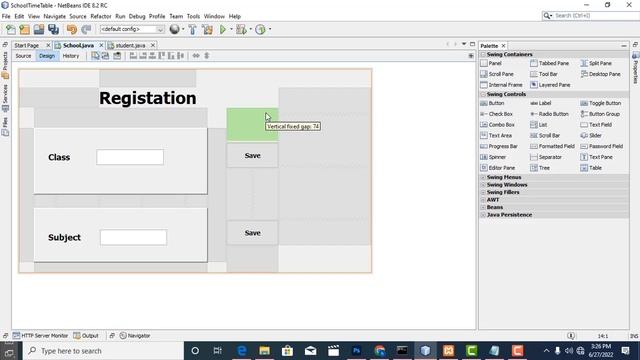Select Table in the palette
Viewport: 640px width, 360px height.
[x=591, y=168]
